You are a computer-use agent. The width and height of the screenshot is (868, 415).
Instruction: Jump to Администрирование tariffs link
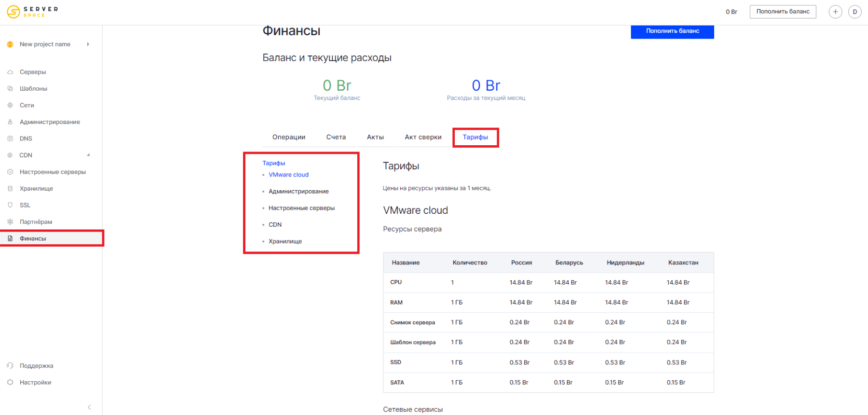pos(298,192)
